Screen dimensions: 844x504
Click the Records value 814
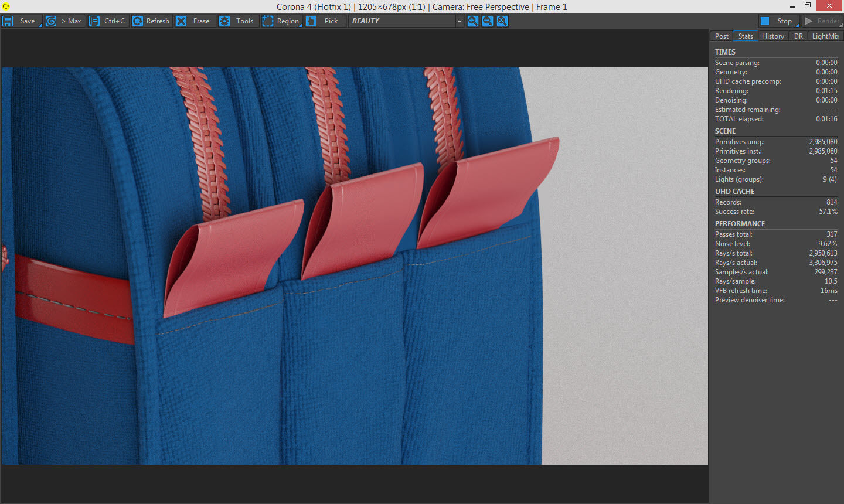coord(832,202)
